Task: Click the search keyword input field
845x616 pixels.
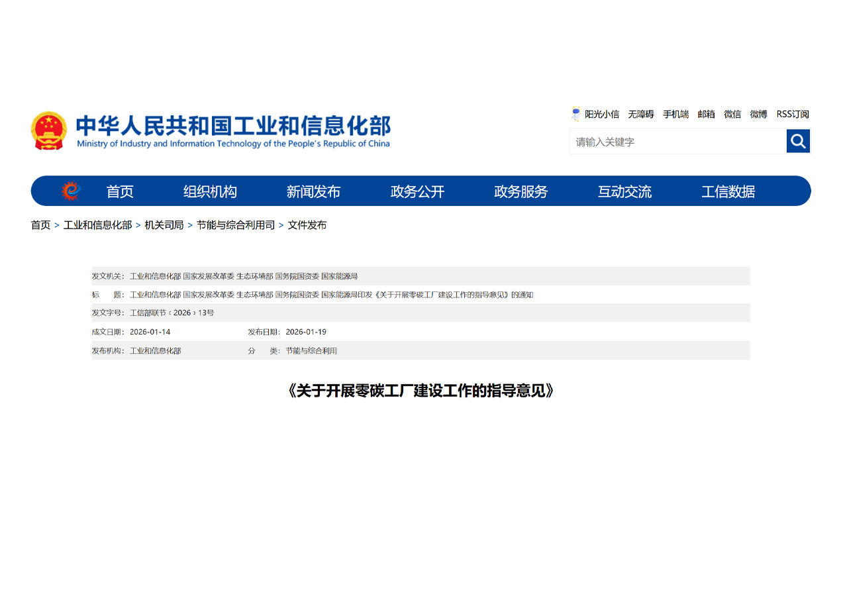Action: pyautogui.click(x=677, y=142)
